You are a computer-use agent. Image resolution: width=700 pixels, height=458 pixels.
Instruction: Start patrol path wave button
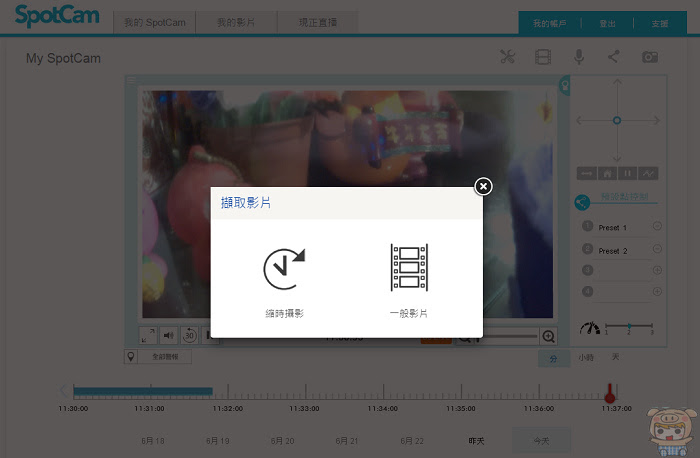tap(648, 173)
